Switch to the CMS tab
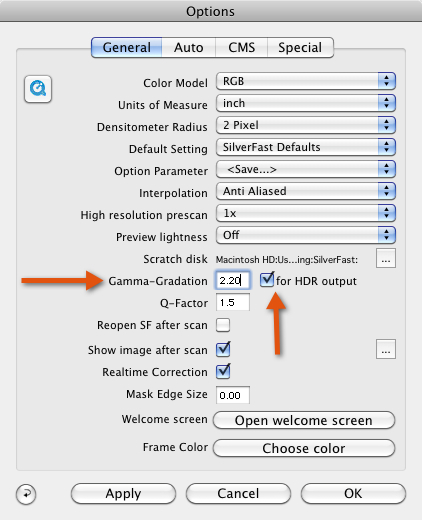 coord(241,47)
